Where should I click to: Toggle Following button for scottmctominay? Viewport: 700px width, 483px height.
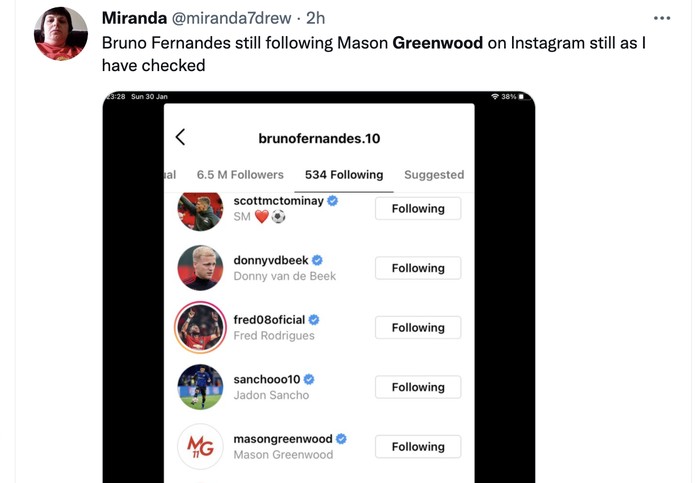coord(417,209)
